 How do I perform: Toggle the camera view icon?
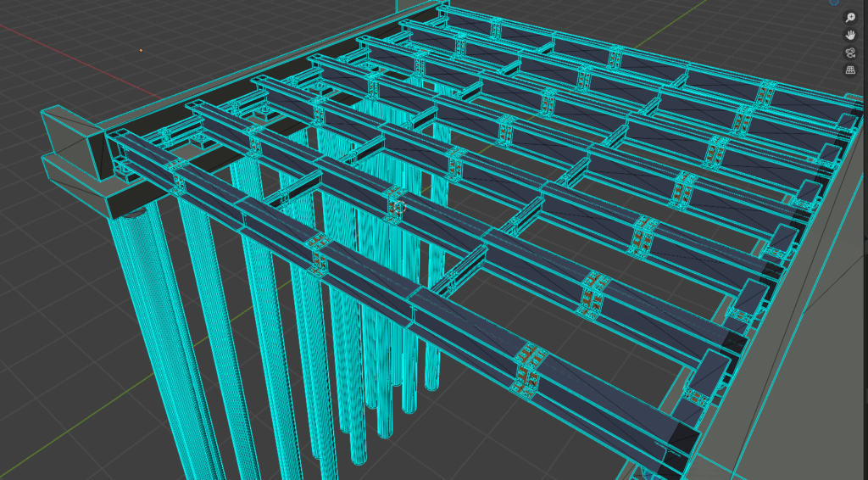849,53
